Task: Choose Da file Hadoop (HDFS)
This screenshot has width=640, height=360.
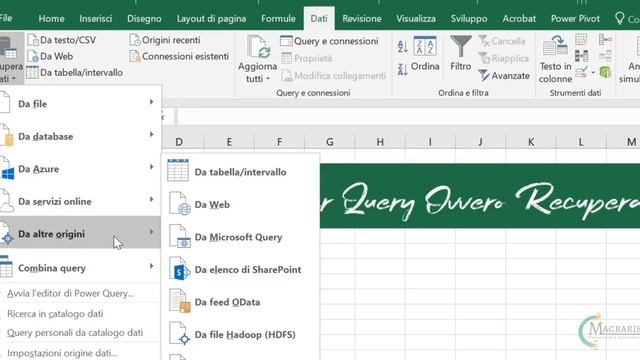Action: click(x=240, y=335)
